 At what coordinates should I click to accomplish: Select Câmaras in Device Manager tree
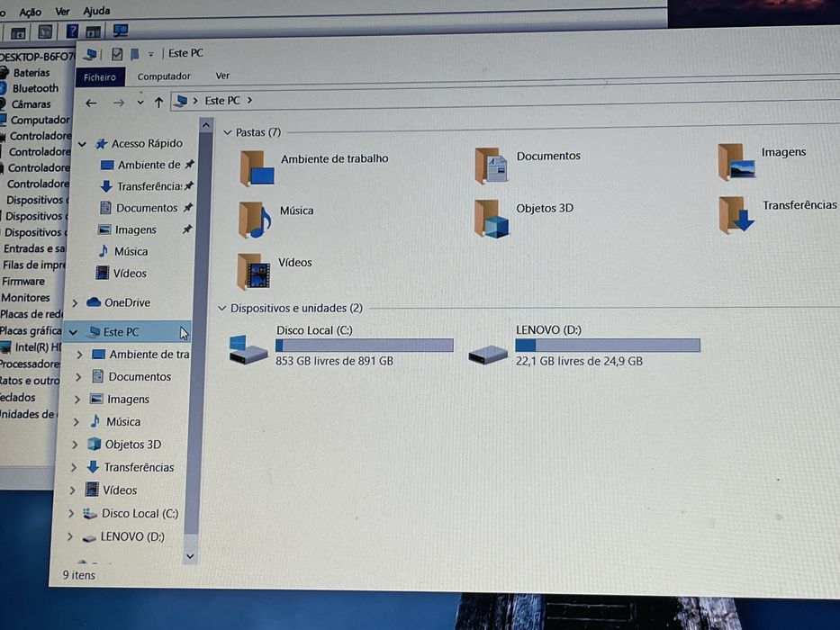point(32,104)
